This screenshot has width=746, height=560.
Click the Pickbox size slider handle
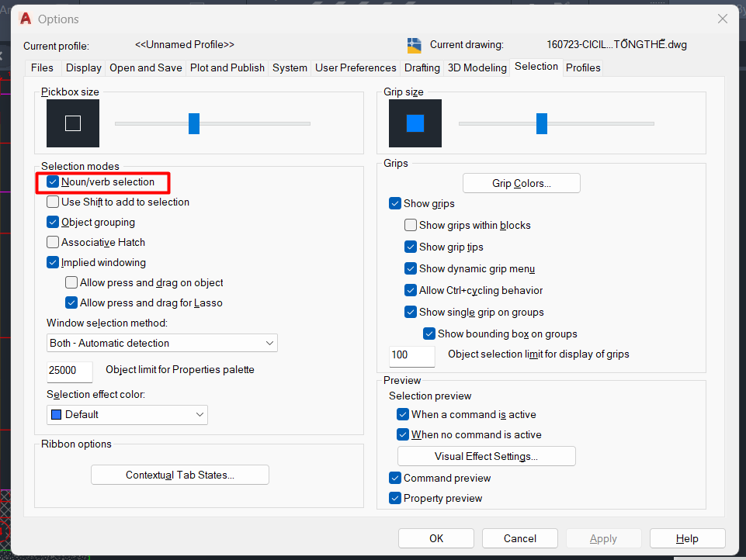(x=194, y=123)
